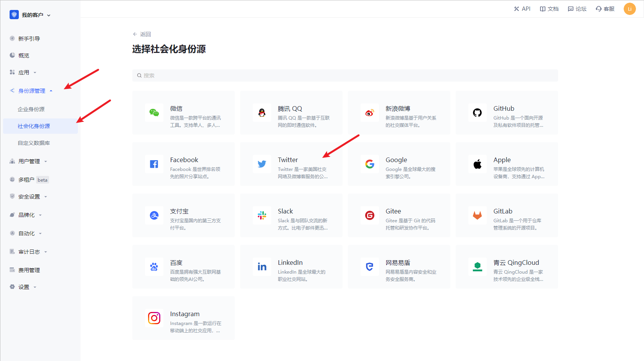Select the Tencent QQ penguin icon

(262, 113)
